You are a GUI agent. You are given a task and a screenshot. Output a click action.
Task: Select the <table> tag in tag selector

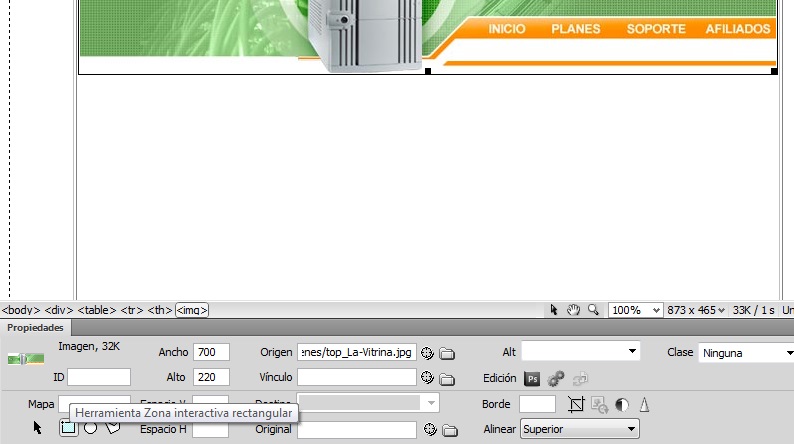click(x=97, y=311)
